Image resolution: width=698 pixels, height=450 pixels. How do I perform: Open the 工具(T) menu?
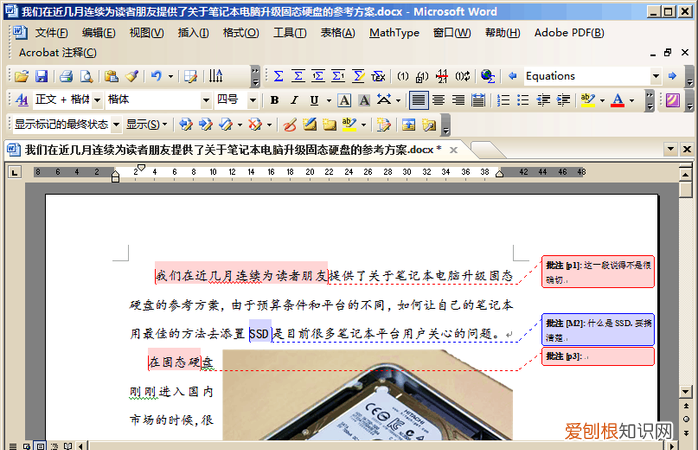tap(289, 32)
